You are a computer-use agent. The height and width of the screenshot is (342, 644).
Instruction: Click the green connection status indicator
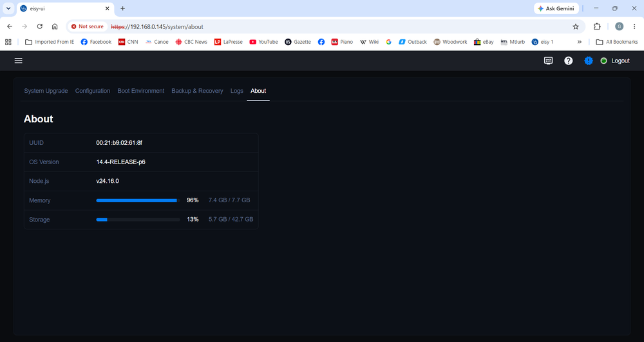604,61
